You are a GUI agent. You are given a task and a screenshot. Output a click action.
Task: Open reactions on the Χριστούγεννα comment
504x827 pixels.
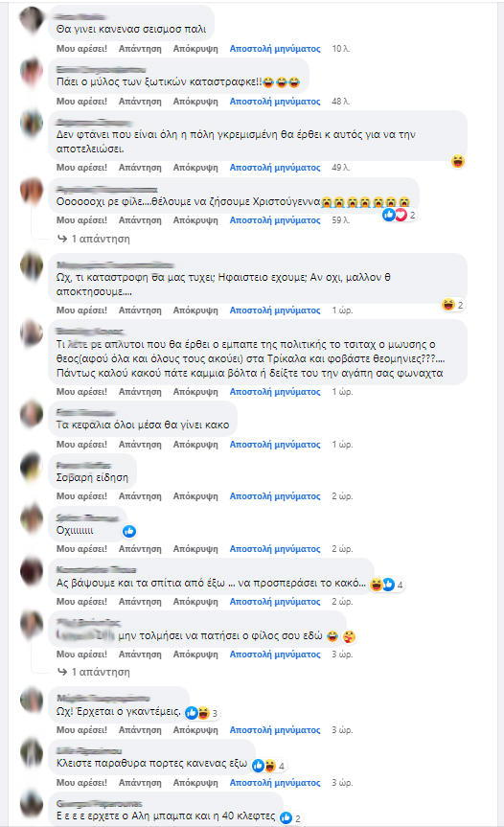coord(400,215)
